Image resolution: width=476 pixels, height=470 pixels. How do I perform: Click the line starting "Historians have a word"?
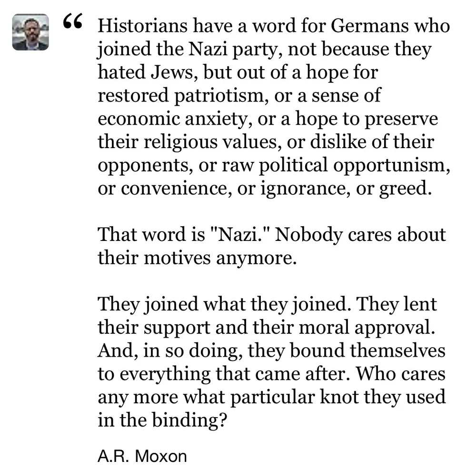(x=274, y=25)
